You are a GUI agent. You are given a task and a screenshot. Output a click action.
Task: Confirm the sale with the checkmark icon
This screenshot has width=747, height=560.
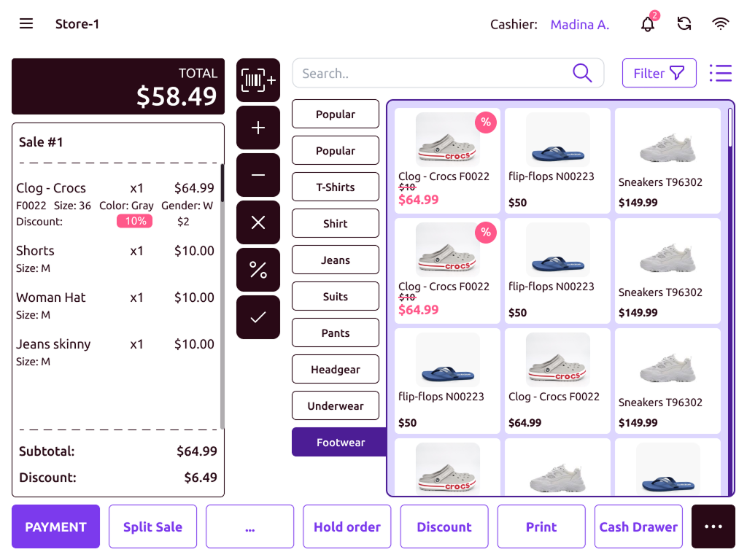point(258,316)
